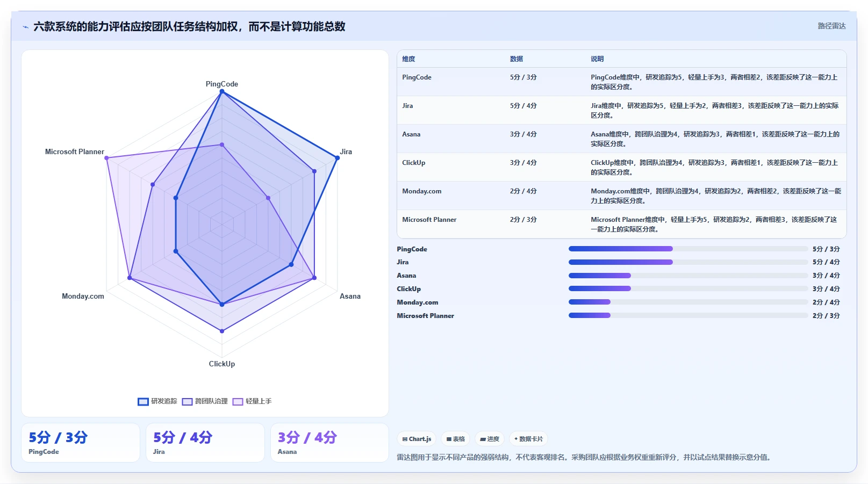
Task: Click the Jira progress bar
Action: [x=688, y=262]
